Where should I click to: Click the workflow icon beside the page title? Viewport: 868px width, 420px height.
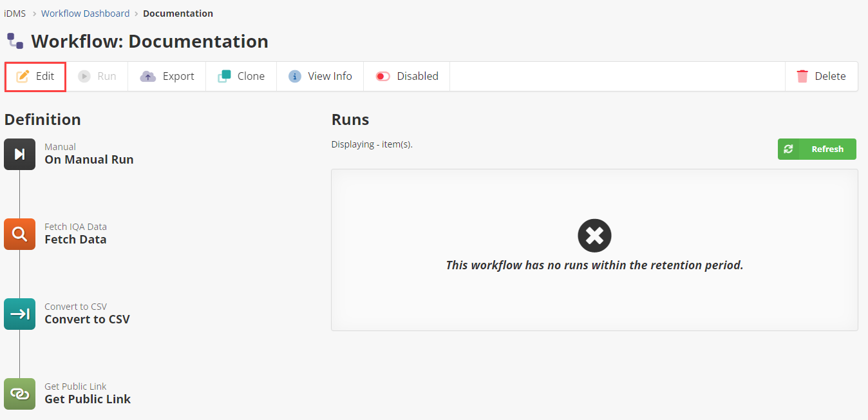tap(15, 41)
